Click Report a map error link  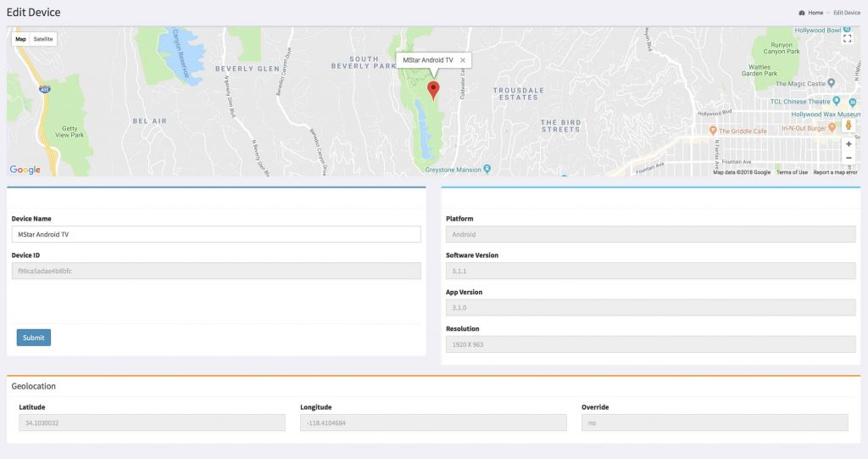pyautogui.click(x=835, y=172)
